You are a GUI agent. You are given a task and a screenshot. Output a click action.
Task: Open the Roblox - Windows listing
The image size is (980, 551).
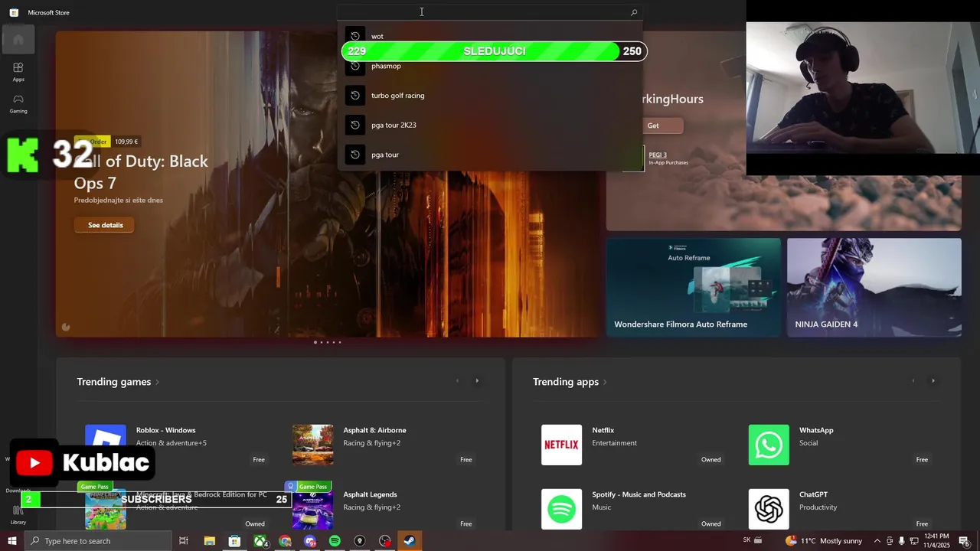(x=165, y=430)
